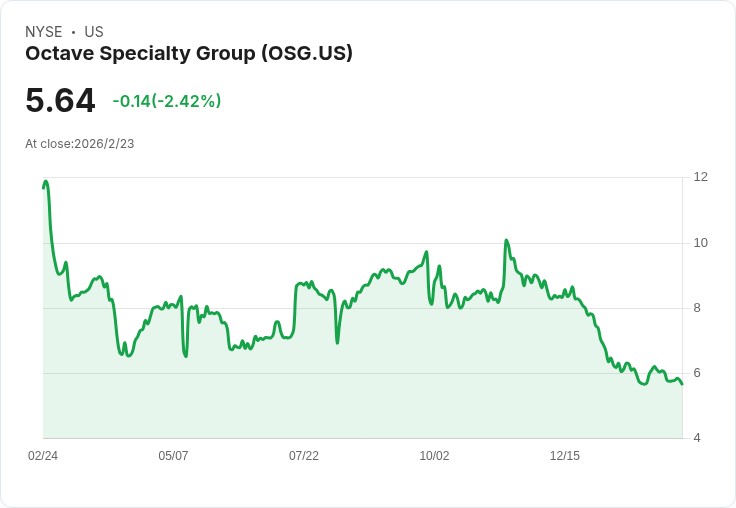The width and height of the screenshot is (736, 508).
Task: Click the 6 price axis label
Action: point(698,373)
